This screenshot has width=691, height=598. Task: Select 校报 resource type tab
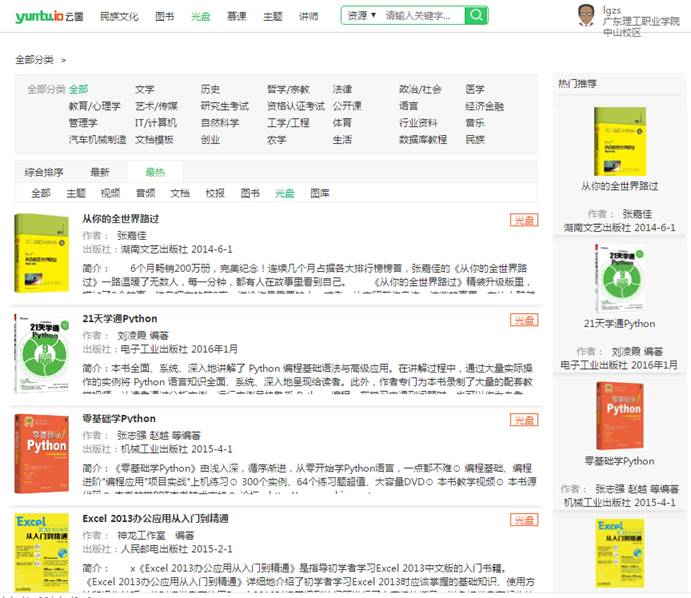[215, 193]
